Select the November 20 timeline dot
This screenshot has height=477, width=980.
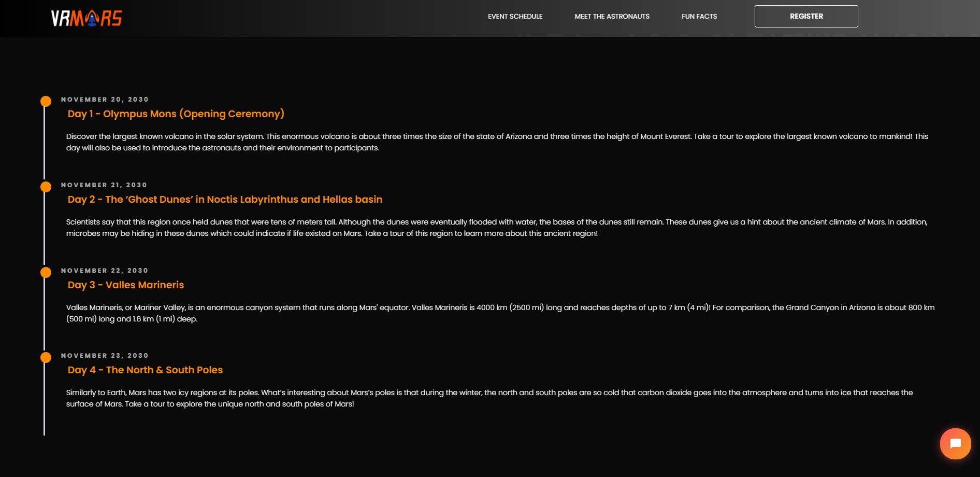46,101
